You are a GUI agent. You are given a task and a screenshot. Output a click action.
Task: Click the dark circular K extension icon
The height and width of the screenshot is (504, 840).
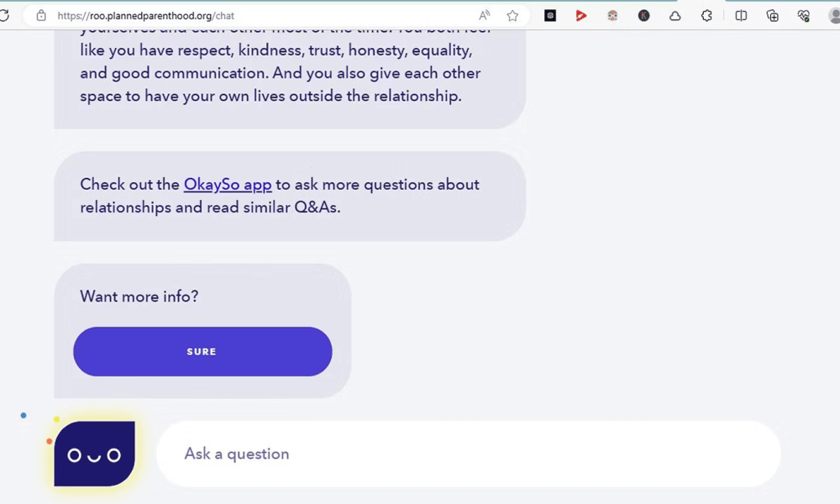click(644, 15)
